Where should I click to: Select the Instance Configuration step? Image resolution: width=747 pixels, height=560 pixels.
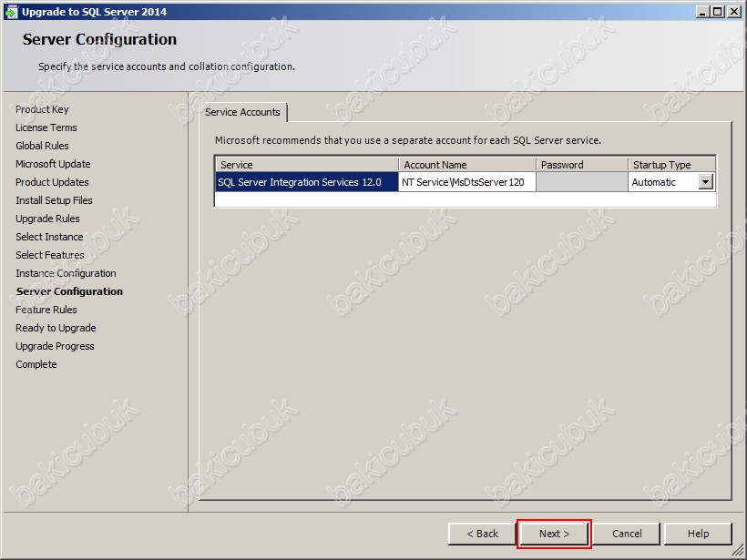66,273
